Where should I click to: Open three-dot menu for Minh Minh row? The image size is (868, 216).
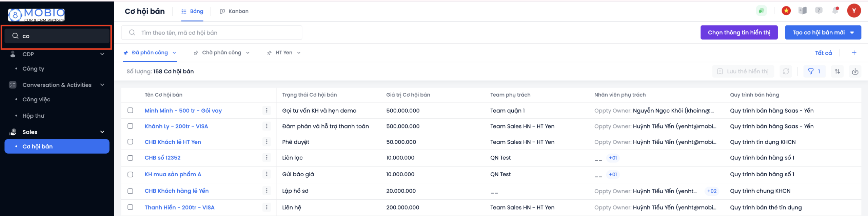[267, 111]
